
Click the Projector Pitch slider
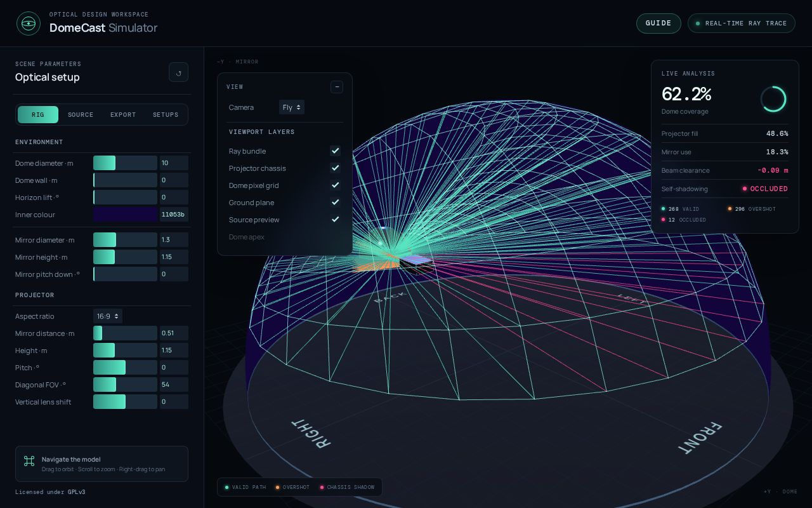pos(125,368)
